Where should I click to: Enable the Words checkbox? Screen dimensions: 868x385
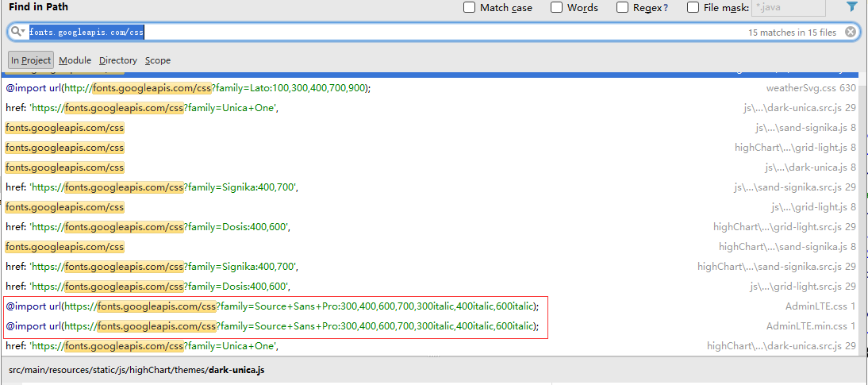(556, 8)
